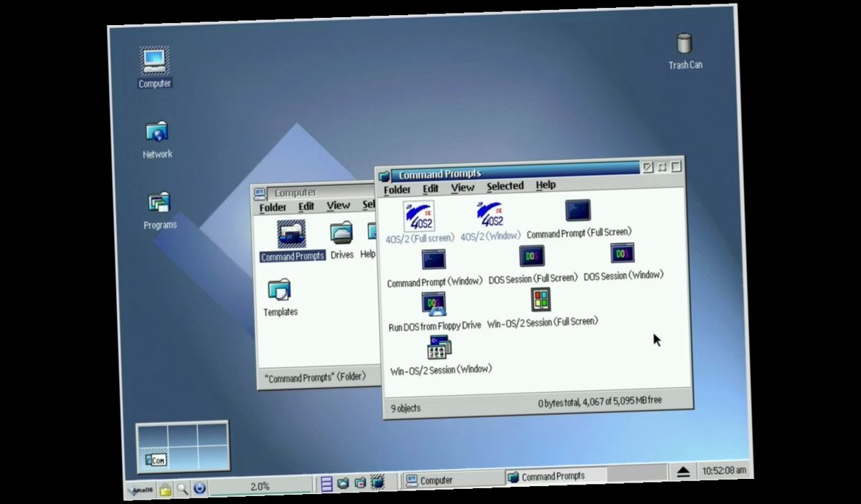The height and width of the screenshot is (504, 861).
Task: Click the eject-style tray icon near clock
Action: coord(683,472)
